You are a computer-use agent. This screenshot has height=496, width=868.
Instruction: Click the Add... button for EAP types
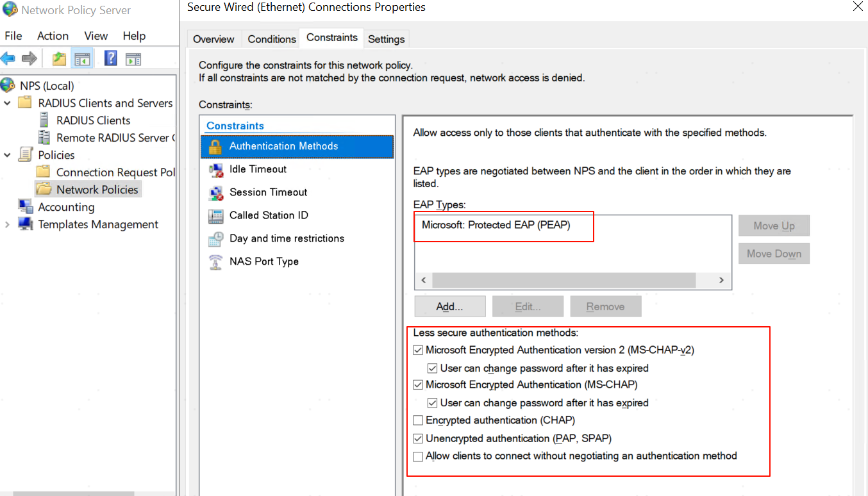pos(450,306)
